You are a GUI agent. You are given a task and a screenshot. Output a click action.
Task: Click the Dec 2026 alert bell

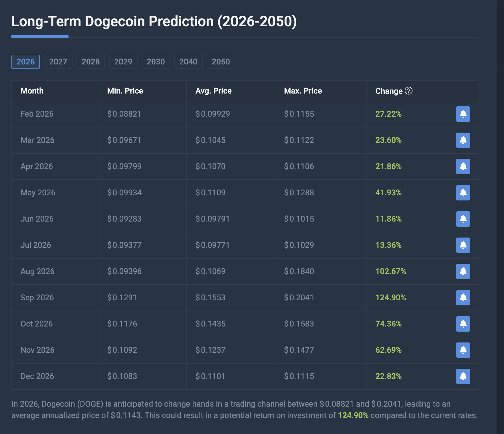(463, 376)
